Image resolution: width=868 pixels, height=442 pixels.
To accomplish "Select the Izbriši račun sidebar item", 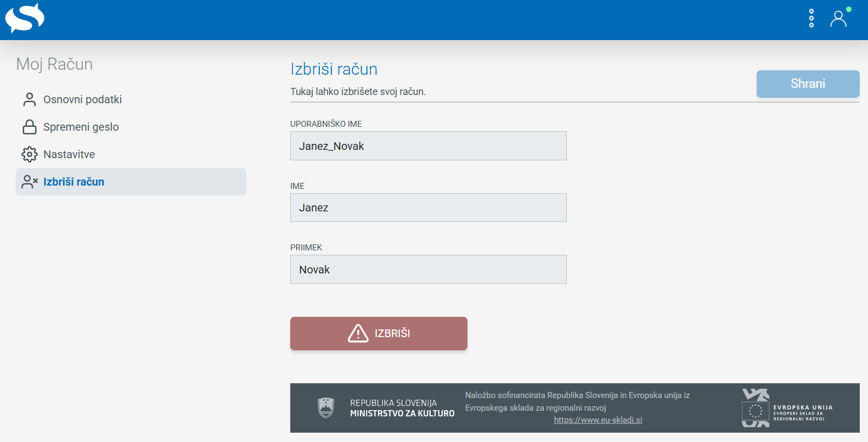I will click(74, 182).
